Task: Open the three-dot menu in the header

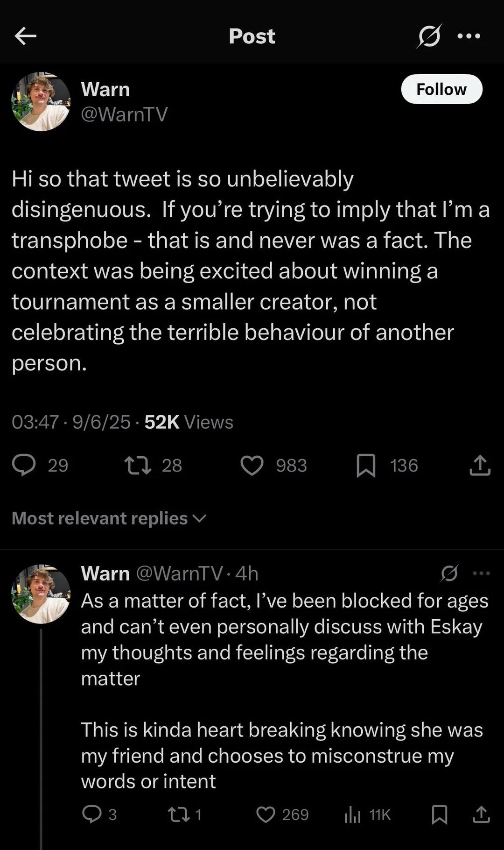Action: [x=469, y=36]
